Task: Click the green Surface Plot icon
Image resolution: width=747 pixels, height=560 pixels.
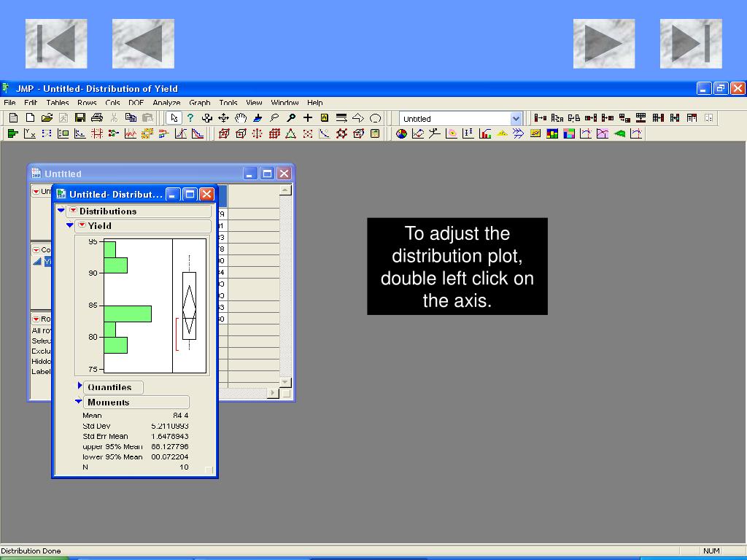Action: click(x=619, y=134)
